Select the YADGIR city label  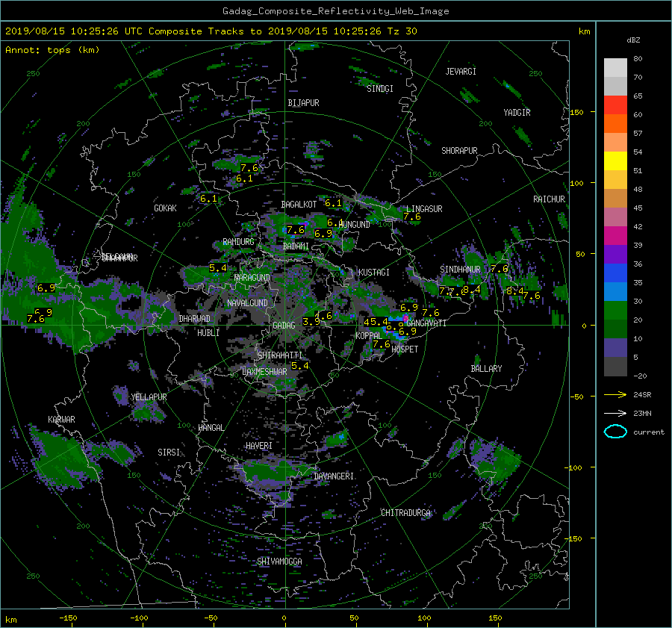tap(517, 113)
